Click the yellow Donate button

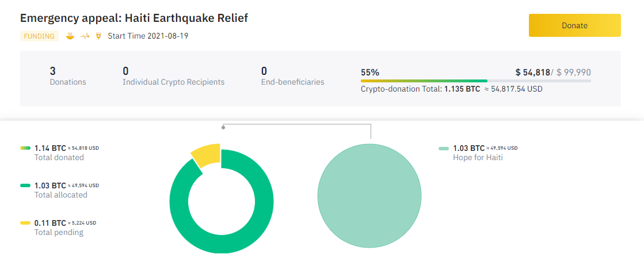[x=574, y=25]
